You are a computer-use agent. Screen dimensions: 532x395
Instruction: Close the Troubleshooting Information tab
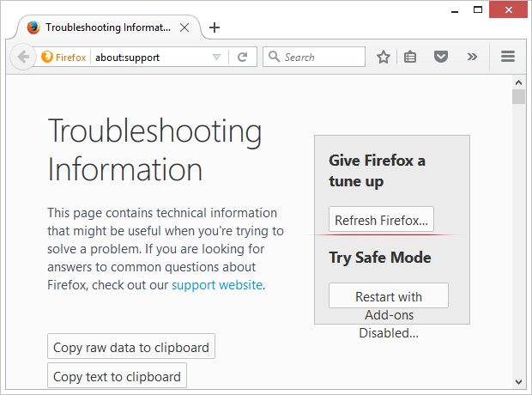[x=184, y=27]
